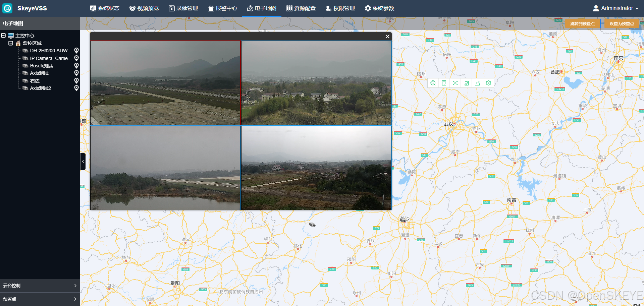This screenshot has width=644, height=306.
Task: Click the export share map tool
Action: coord(477,83)
